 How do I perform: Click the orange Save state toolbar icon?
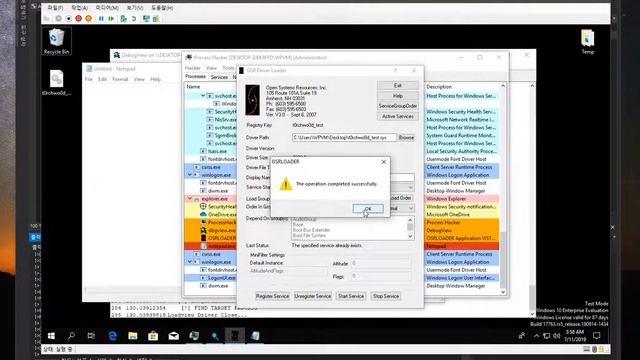89,19
